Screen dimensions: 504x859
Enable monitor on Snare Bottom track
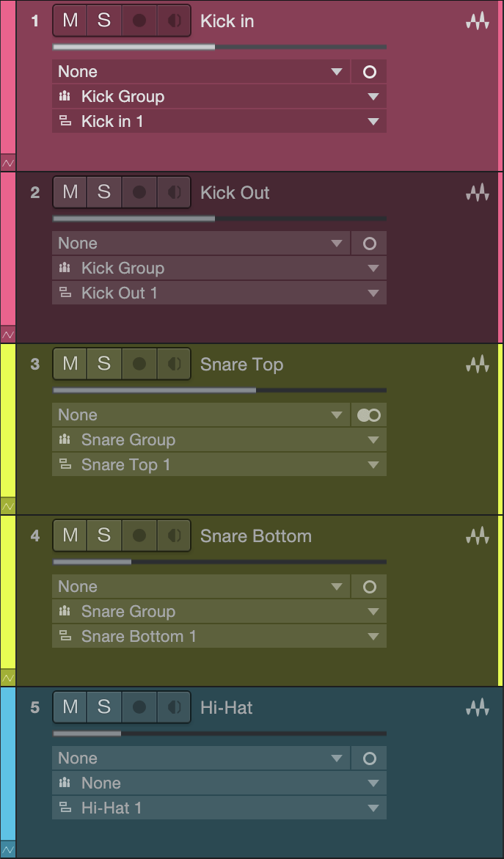(174, 535)
